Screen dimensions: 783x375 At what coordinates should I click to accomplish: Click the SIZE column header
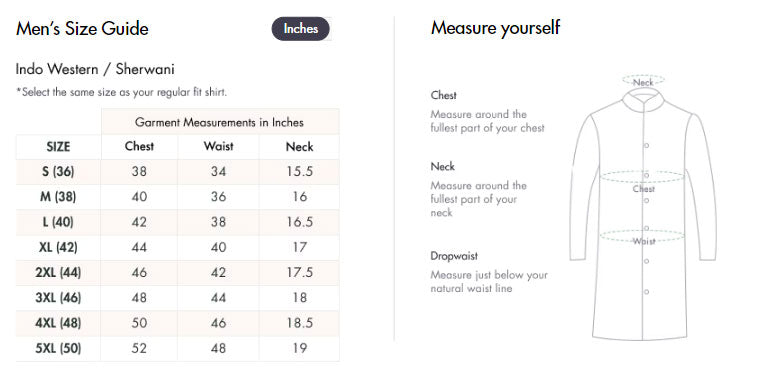[58, 147]
